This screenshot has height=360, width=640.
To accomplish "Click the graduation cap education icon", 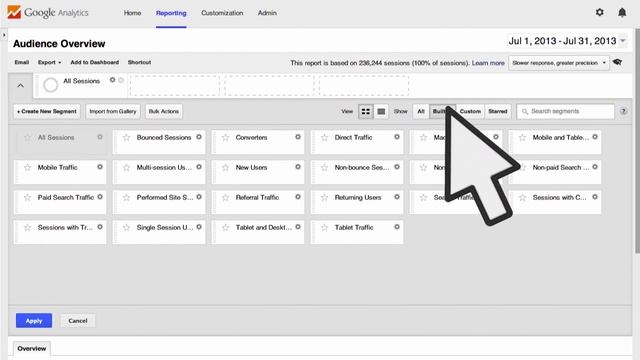I will click(x=618, y=62).
